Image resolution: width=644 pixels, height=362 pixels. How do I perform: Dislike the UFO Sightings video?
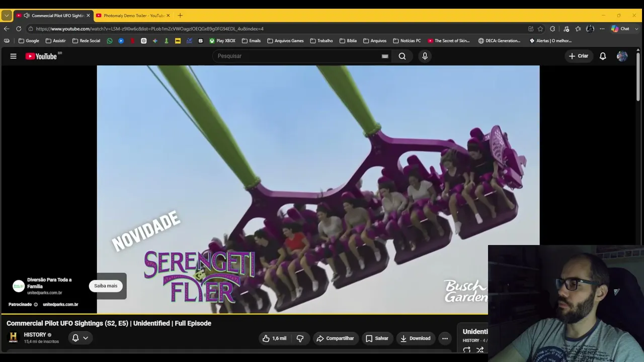click(300, 338)
